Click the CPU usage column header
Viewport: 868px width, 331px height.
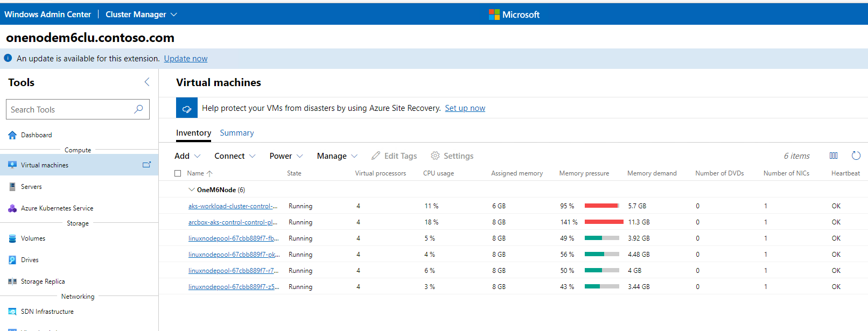pyautogui.click(x=438, y=173)
